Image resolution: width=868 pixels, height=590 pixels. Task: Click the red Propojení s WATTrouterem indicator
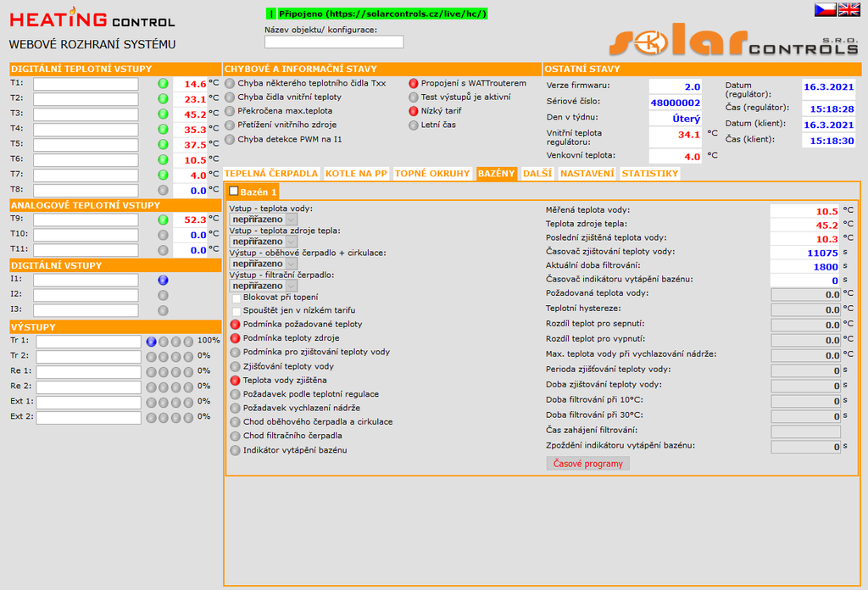414,84
